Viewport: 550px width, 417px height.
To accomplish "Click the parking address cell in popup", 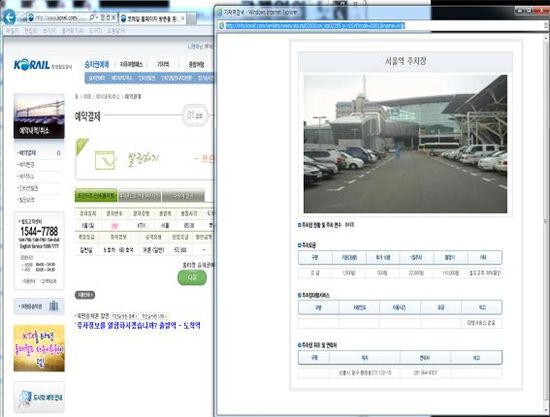I will click(365, 373).
